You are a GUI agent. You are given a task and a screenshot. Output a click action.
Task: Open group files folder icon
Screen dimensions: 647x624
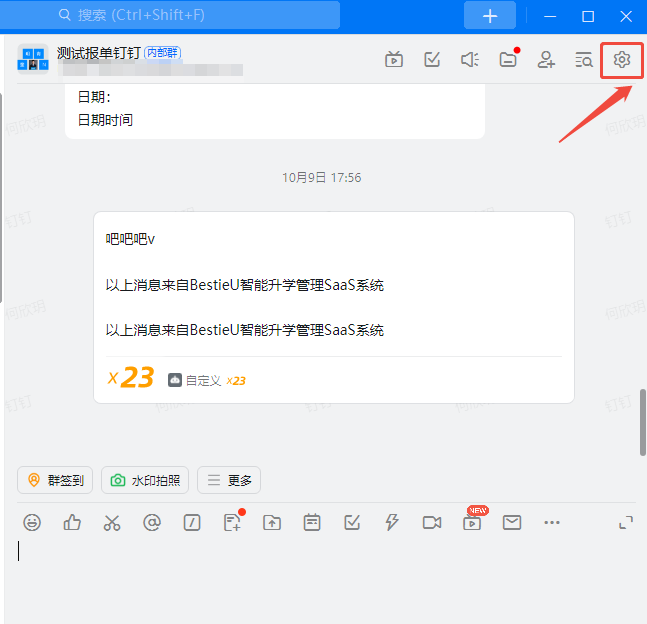[508, 59]
